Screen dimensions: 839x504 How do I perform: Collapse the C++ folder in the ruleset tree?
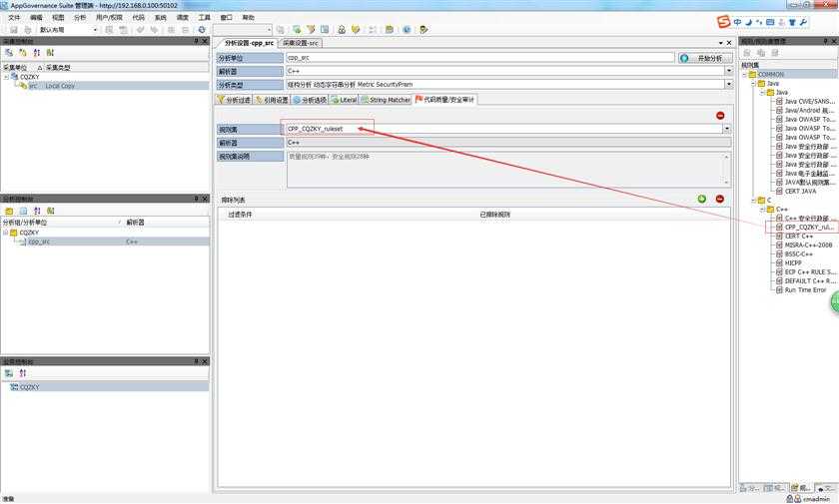point(762,210)
